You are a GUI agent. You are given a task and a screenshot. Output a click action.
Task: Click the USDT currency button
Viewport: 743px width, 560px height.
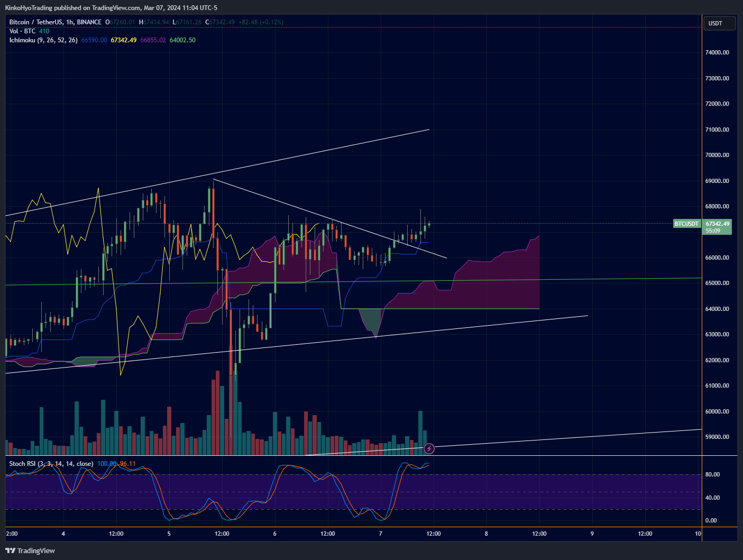click(720, 23)
